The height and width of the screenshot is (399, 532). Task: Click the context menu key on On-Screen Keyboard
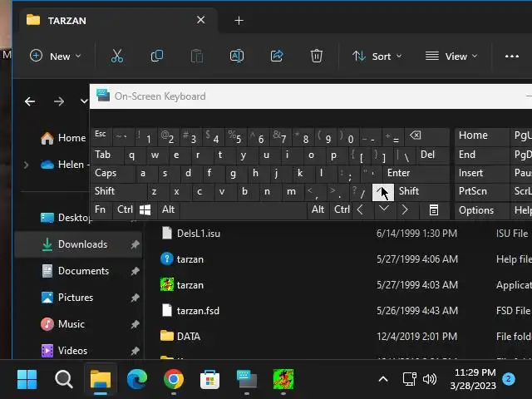(433, 210)
